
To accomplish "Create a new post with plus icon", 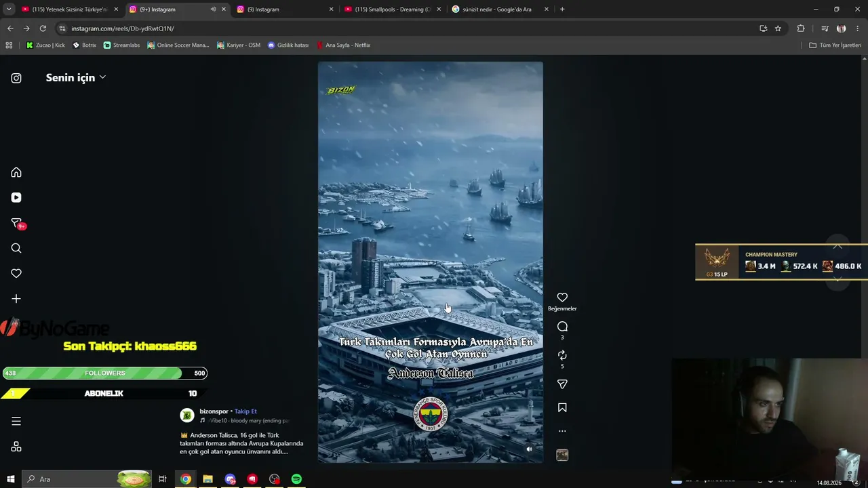I will point(16,299).
